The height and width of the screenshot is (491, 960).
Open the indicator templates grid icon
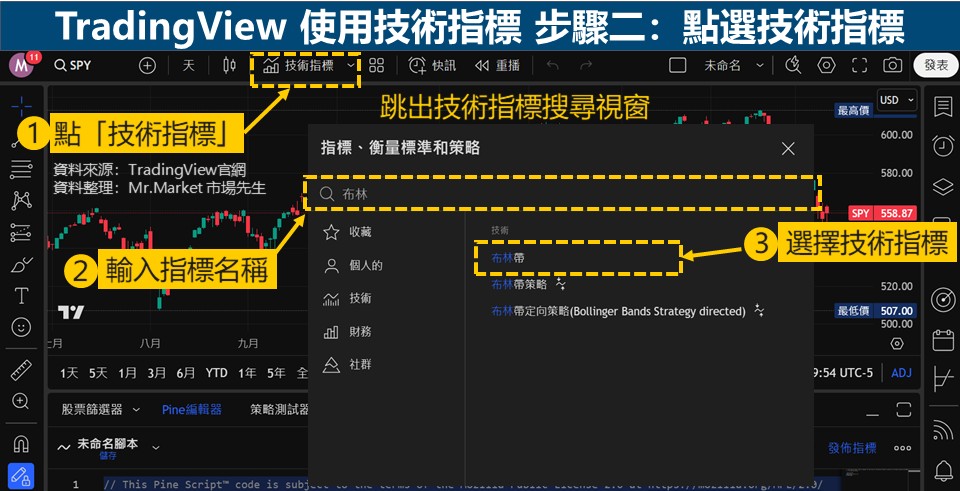click(377, 66)
